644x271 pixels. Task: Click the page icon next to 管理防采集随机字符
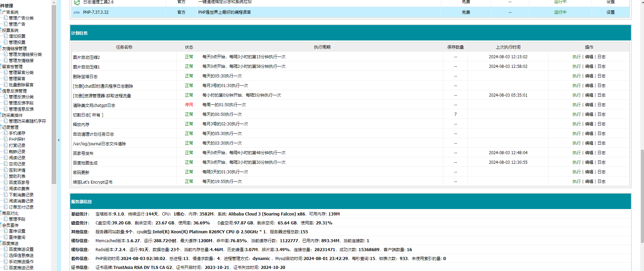click(x=6, y=121)
